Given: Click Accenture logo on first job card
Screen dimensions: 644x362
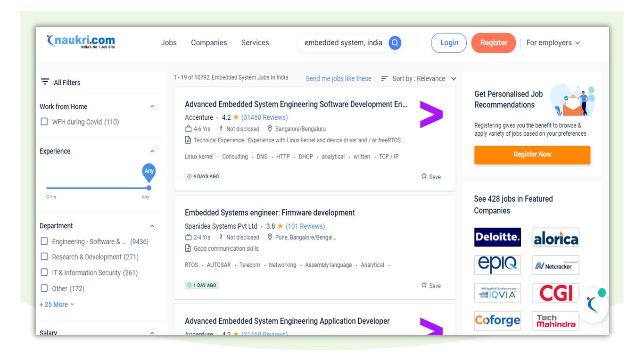Looking at the screenshot, I should click(431, 115).
